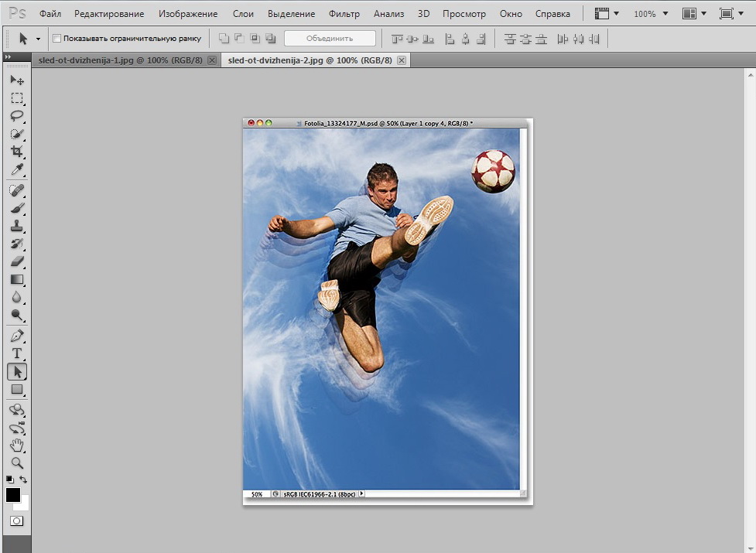Distribute top edges in options bar

click(510, 39)
